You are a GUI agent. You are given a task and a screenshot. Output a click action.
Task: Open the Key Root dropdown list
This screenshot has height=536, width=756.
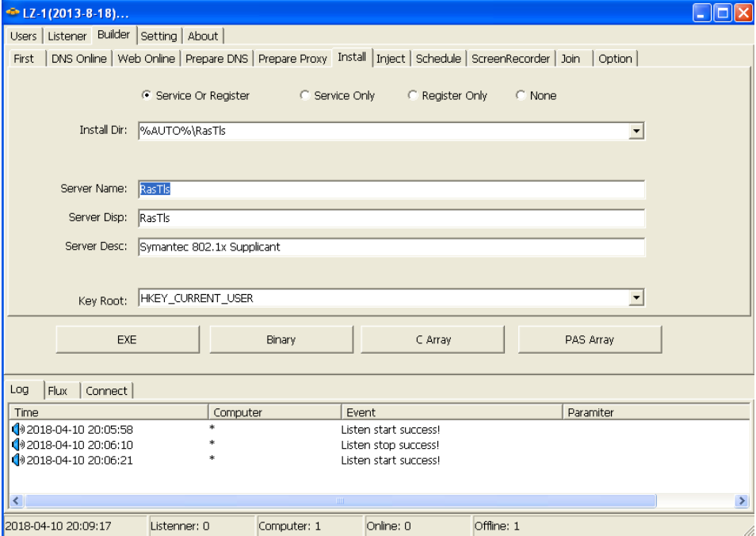click(635, 297)
